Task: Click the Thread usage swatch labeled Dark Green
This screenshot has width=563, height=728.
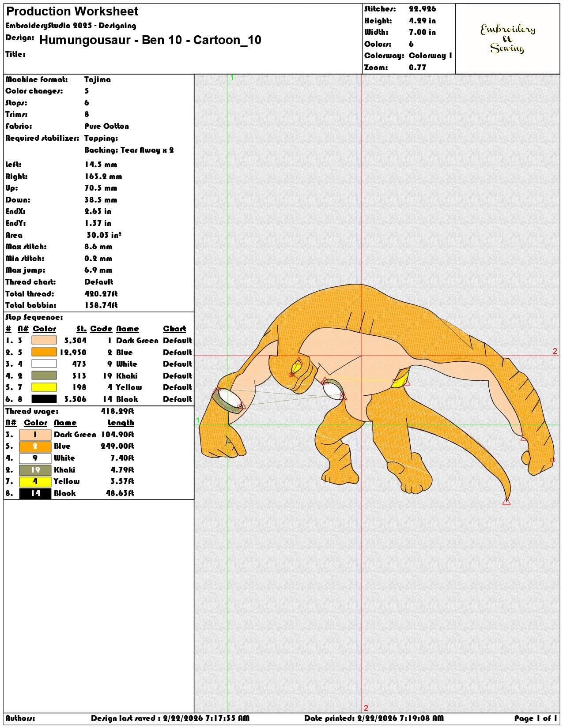Action: point(35,435)
